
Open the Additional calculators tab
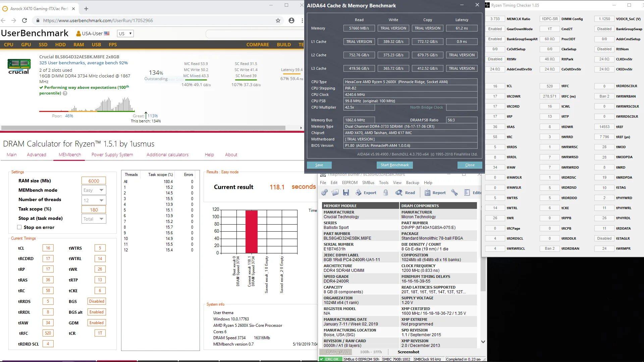(167, 155)
